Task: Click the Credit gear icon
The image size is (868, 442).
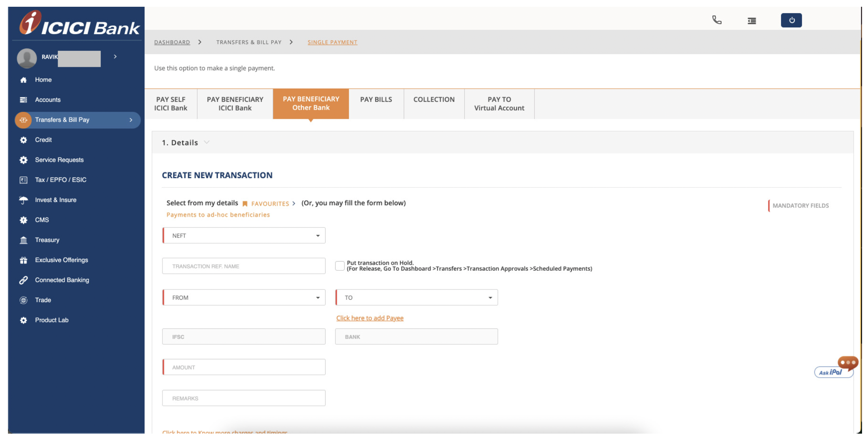Action: pos(23,140)
